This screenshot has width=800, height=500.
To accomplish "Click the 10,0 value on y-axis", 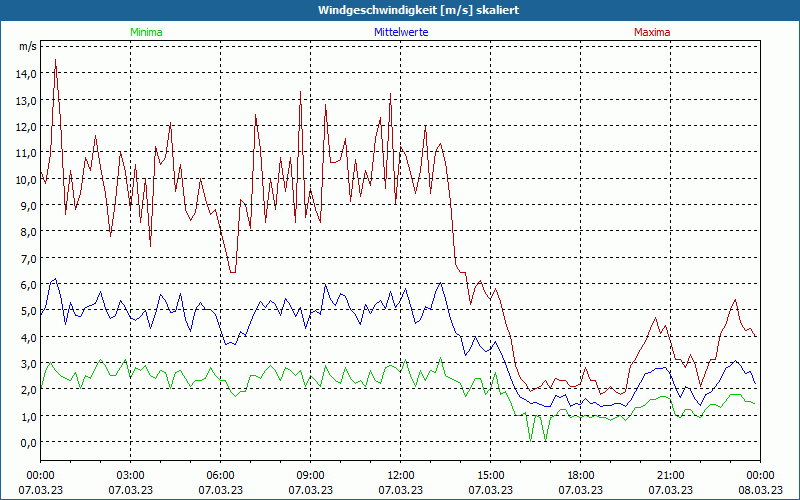I will pyautogui.click(x=25, y=179).
